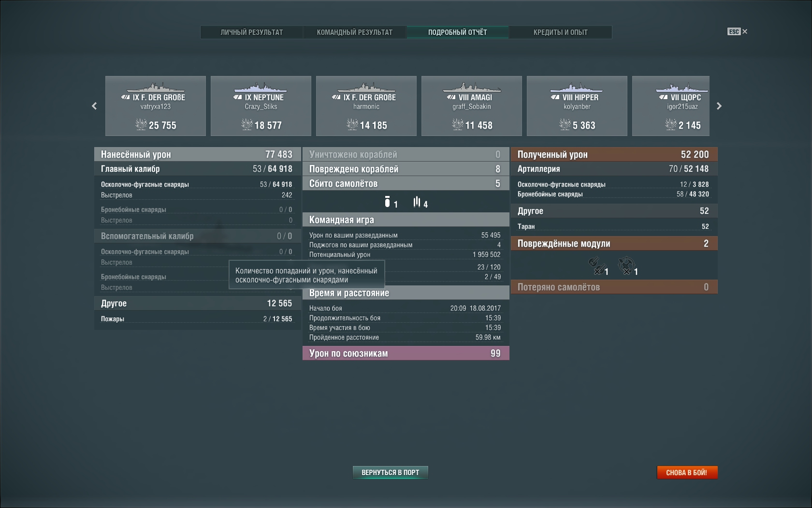Open the КОМАНДНЫЙ РЕЗУЛЬТАТ tab
Image resolution: width=812 pixels, height=508 pixels.
355,32
